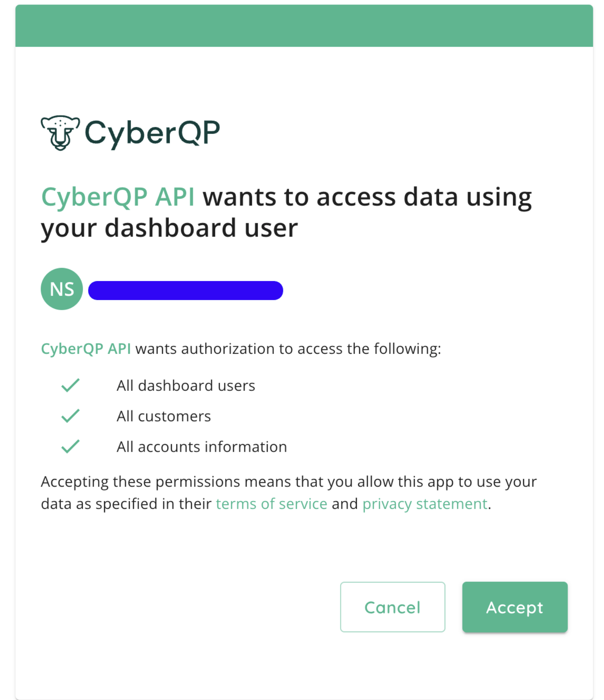The width and height of the screenshot is (604, 700).
Task: Click the CyberQP panther logo icon
Action: (60, 132)
